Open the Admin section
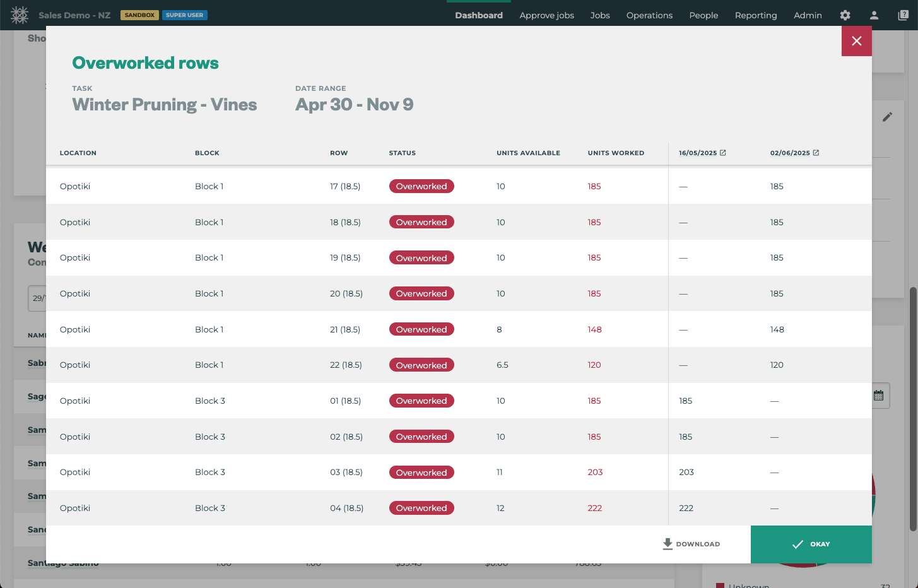The width and height of the screenshot is (918, 588). pyautogui.click(x=808, y=15)
